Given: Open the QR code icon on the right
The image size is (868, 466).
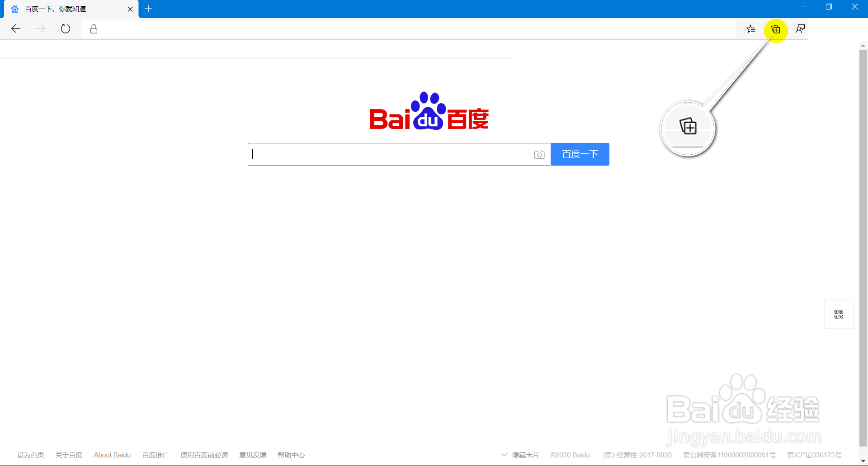Looking at the screenshot, I should [839, 314].
